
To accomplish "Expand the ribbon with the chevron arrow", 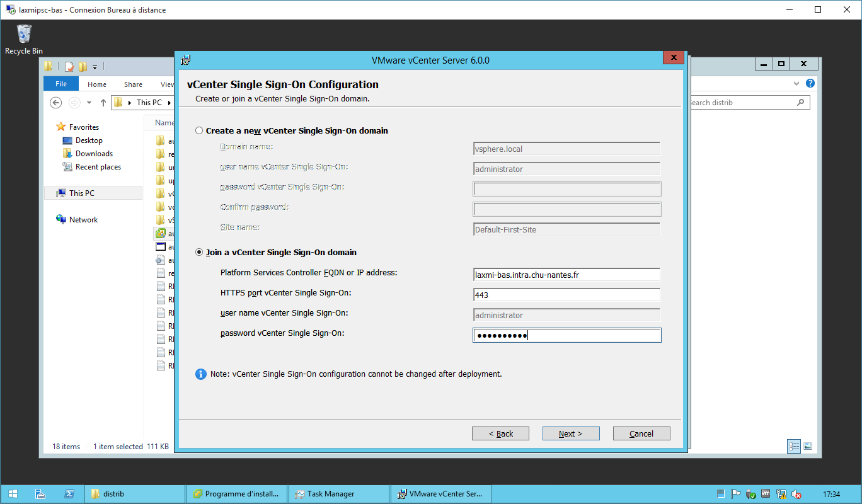I will pos(795,84).
